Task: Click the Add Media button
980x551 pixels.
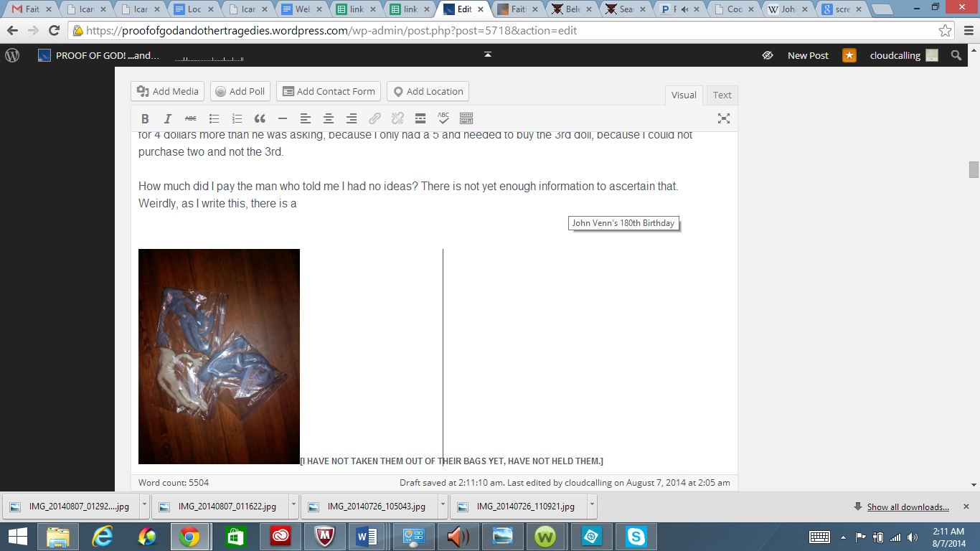Action: pos(168,92)
